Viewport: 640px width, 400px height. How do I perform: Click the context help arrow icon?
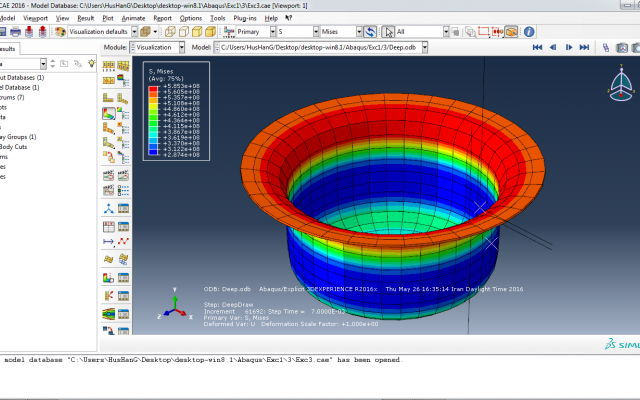click(289, 18)
